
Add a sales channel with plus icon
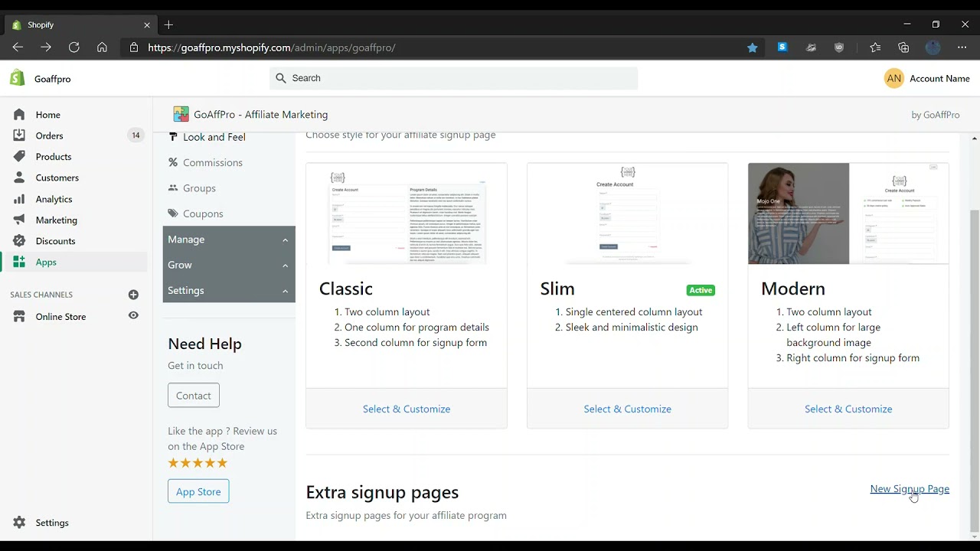[x=133, y=295]
